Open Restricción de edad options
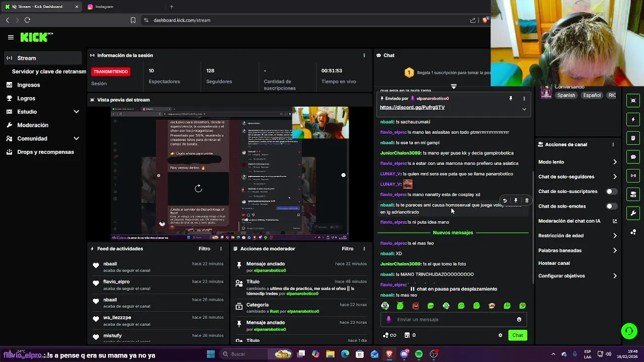Image resolution: width=644 pixels, height=362 pixels. [x=578, y=235]
